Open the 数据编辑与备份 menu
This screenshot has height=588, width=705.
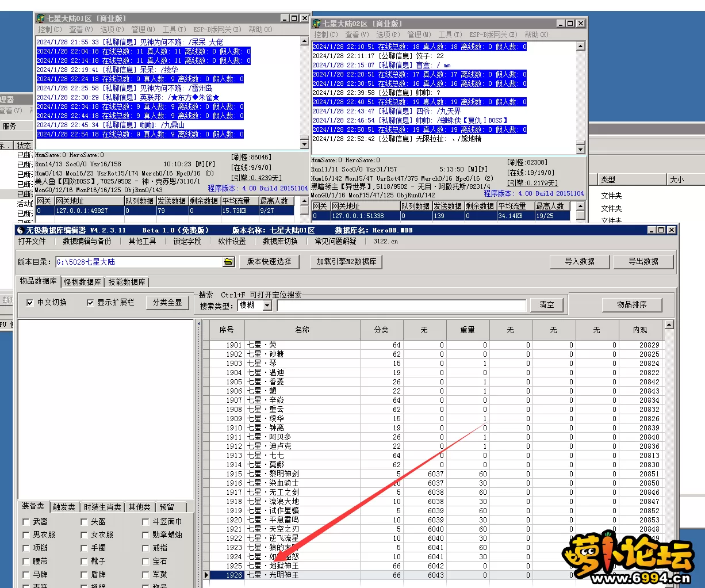(87, 242)
